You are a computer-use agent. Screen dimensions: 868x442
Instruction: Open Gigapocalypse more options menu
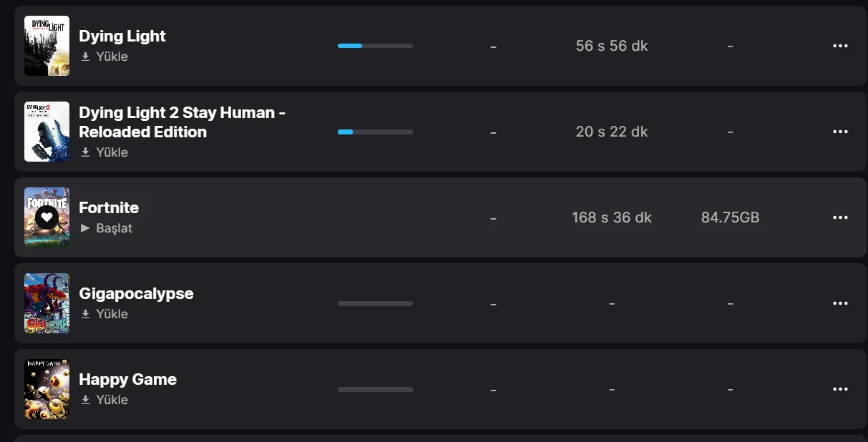[x=840, y=303]
